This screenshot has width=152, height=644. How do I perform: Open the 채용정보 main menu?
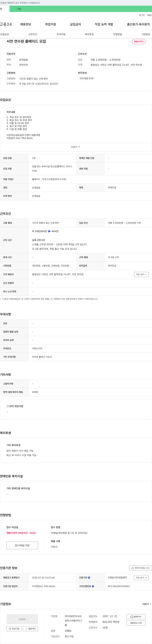pyautogui.click(x=25, y=24)
